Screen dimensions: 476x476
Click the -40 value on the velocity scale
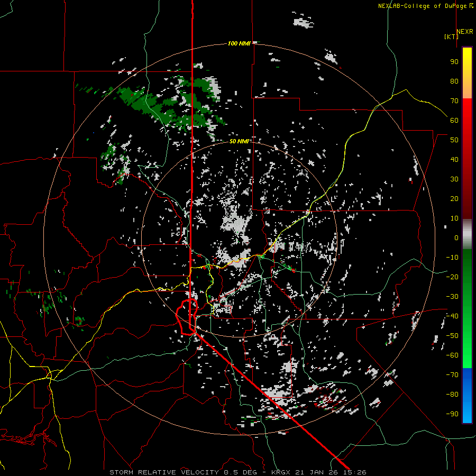click(452, 316)
